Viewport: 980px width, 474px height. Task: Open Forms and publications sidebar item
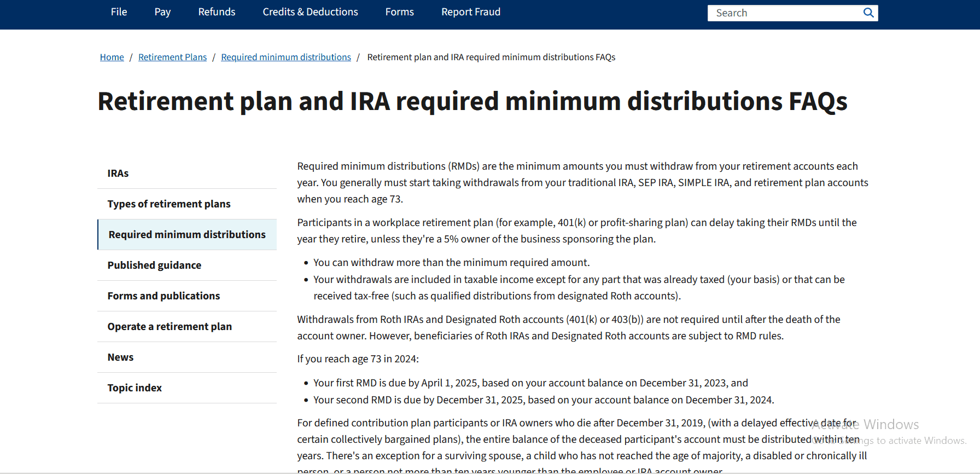coord(187,296)
